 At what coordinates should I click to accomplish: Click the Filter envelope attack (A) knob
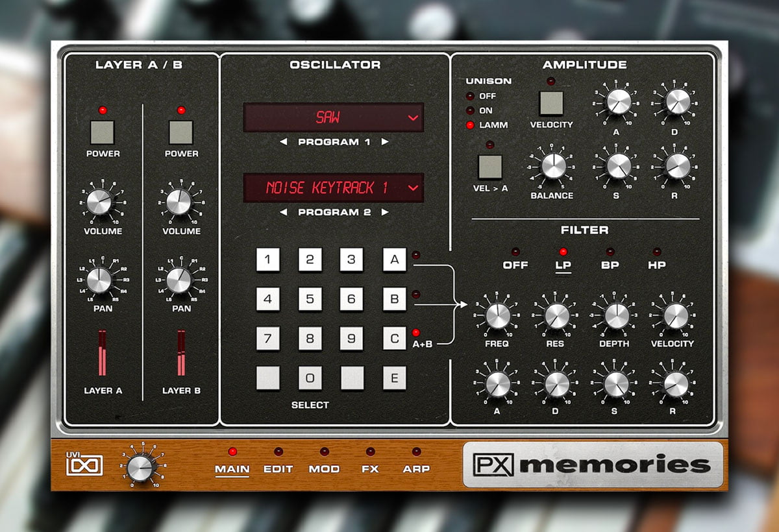click(497, 384)
